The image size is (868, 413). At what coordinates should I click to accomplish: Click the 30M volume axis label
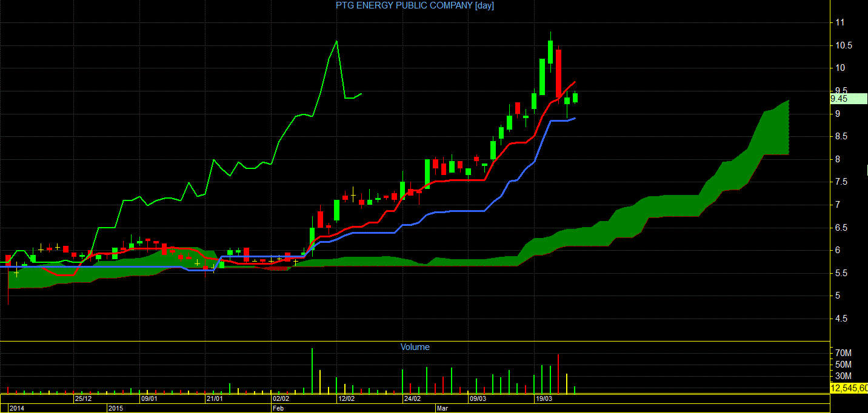coord(843,376)
